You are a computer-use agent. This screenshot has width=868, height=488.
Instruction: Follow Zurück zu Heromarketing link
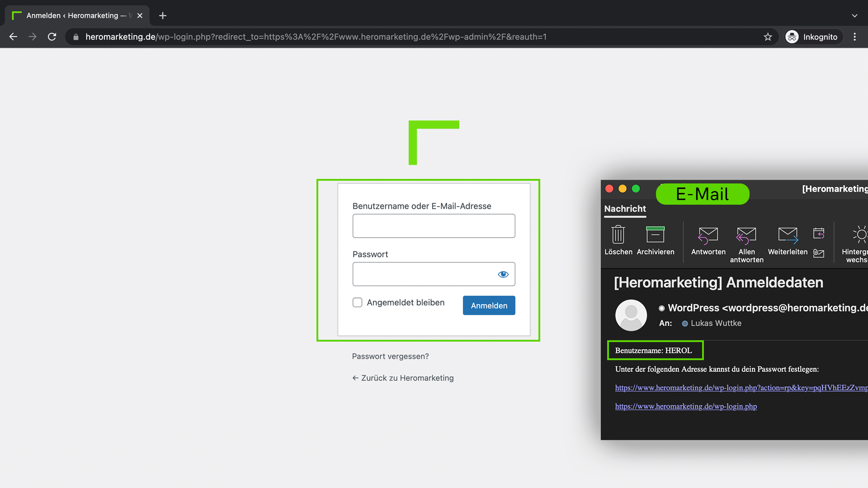403,378
